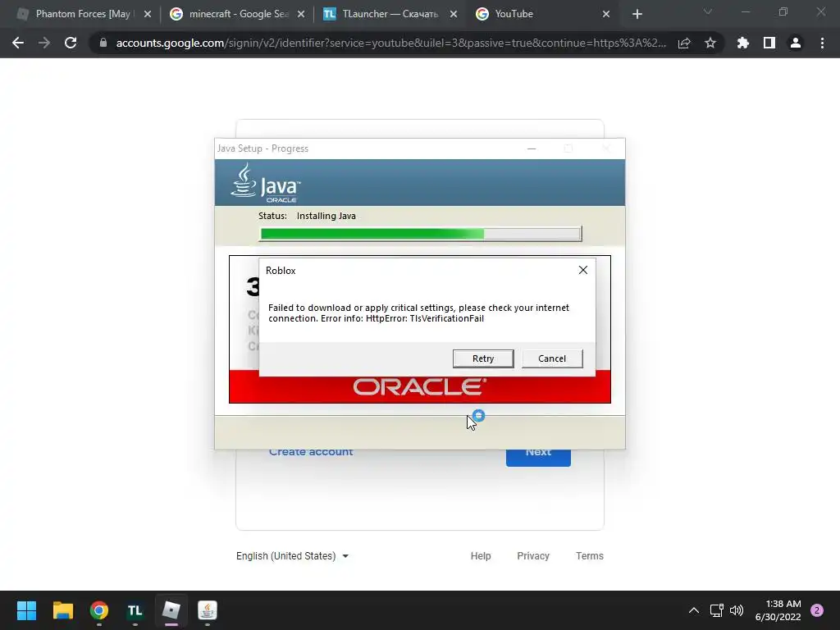Bookmark this page with the star icon
Image resolution: width=840 pixels, height=630 pixels.
point(710,43)
